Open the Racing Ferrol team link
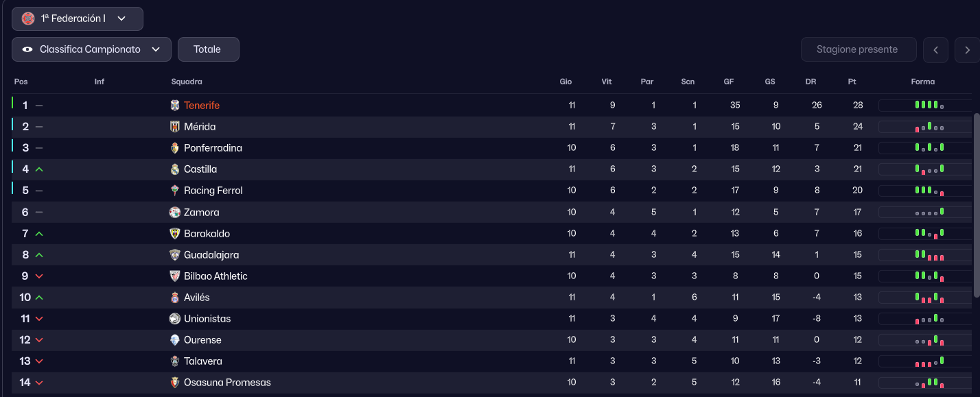980x397 pixels. (x=213, y=191)
